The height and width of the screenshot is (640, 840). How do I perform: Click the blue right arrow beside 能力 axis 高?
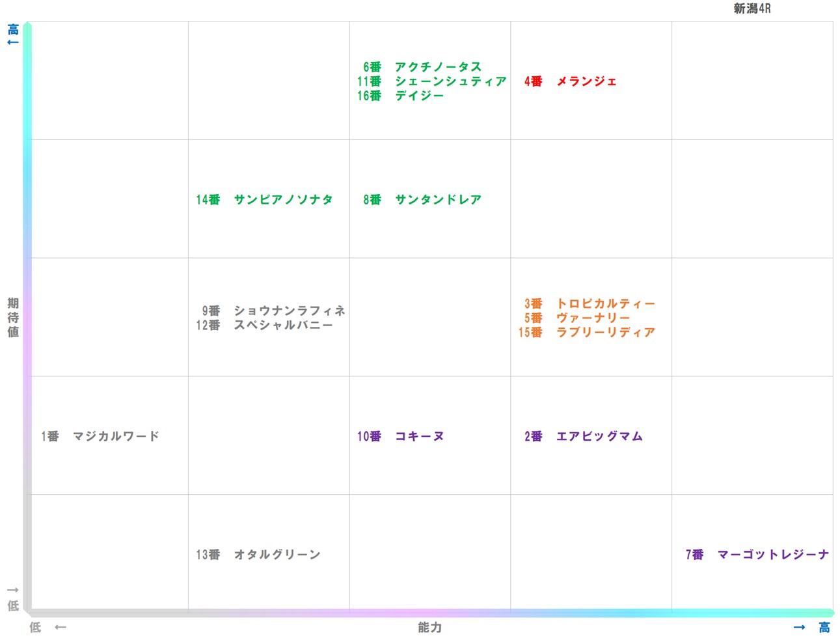[x=799, y=628]
